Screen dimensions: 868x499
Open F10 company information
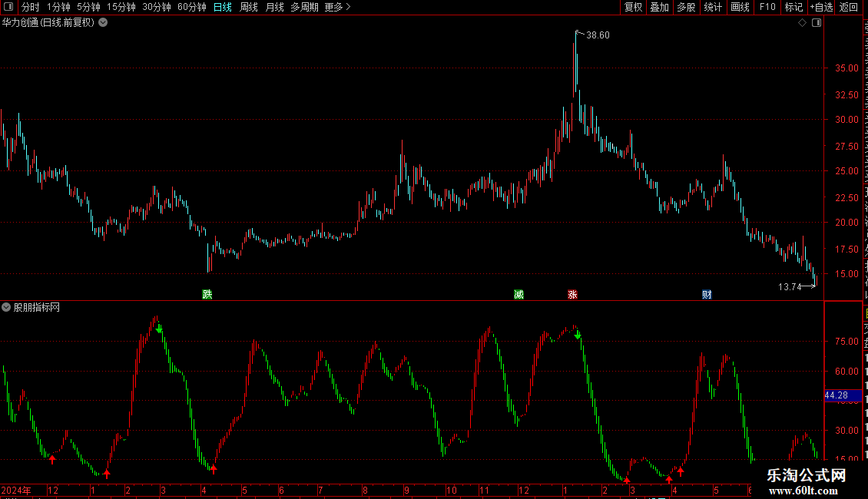767,7
